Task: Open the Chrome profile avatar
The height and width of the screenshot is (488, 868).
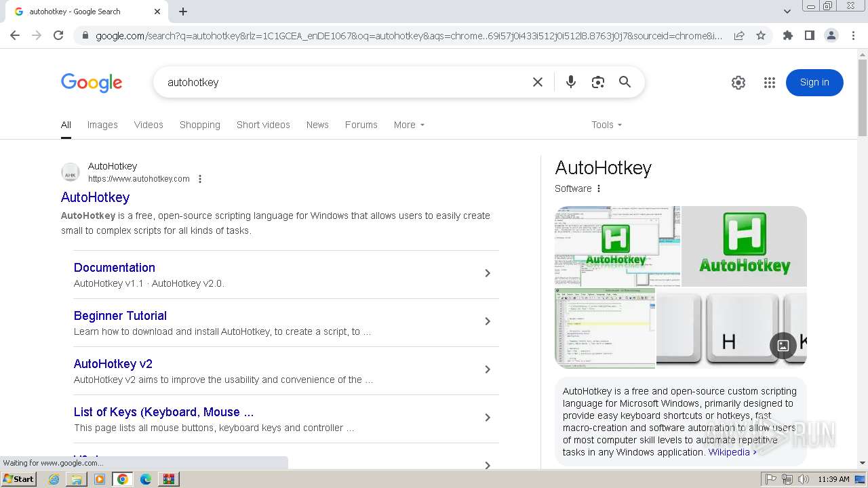Action: (x=831, y=35)
